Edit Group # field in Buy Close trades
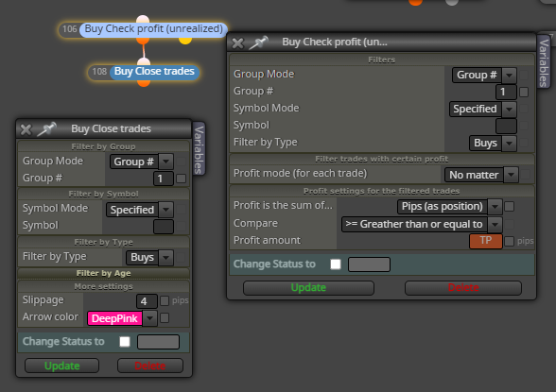 (x=163, y=179)
